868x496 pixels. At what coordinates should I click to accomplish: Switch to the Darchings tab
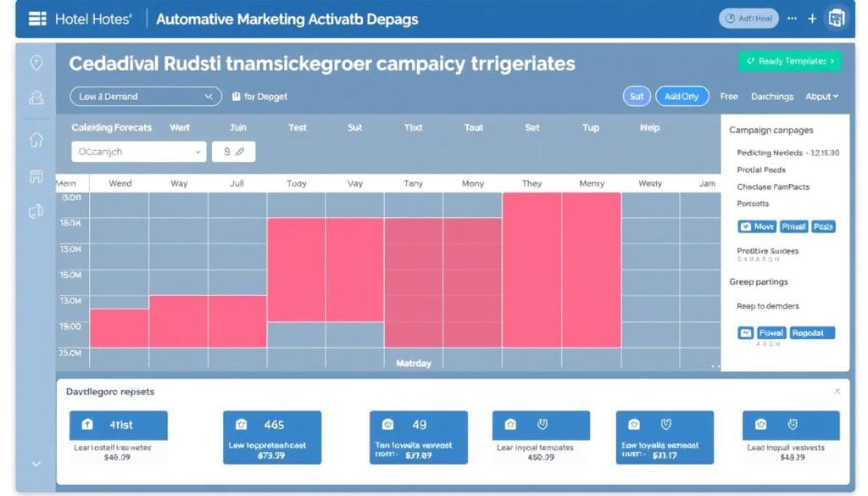771,97
